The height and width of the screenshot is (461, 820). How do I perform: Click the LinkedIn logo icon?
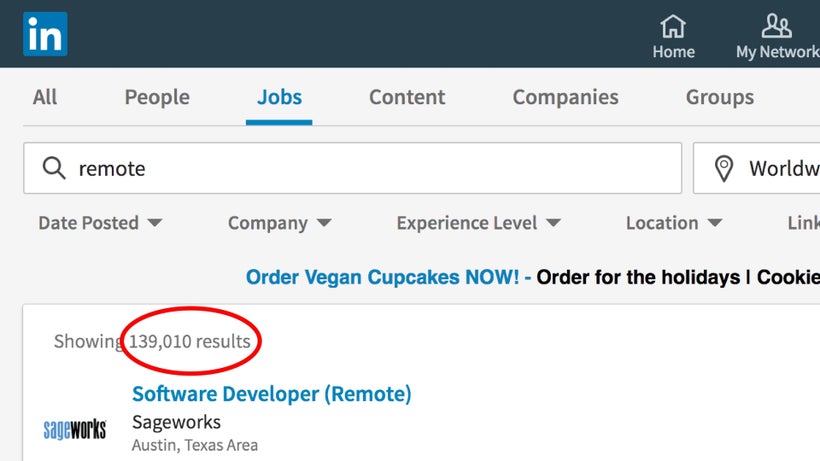tap(45, 34)
